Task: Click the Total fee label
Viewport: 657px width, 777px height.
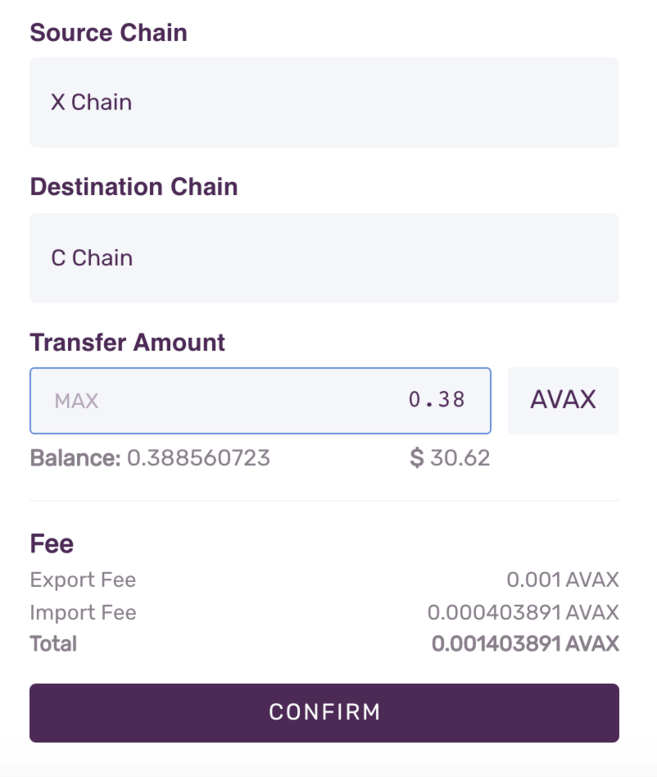Action: click(54, 643)
